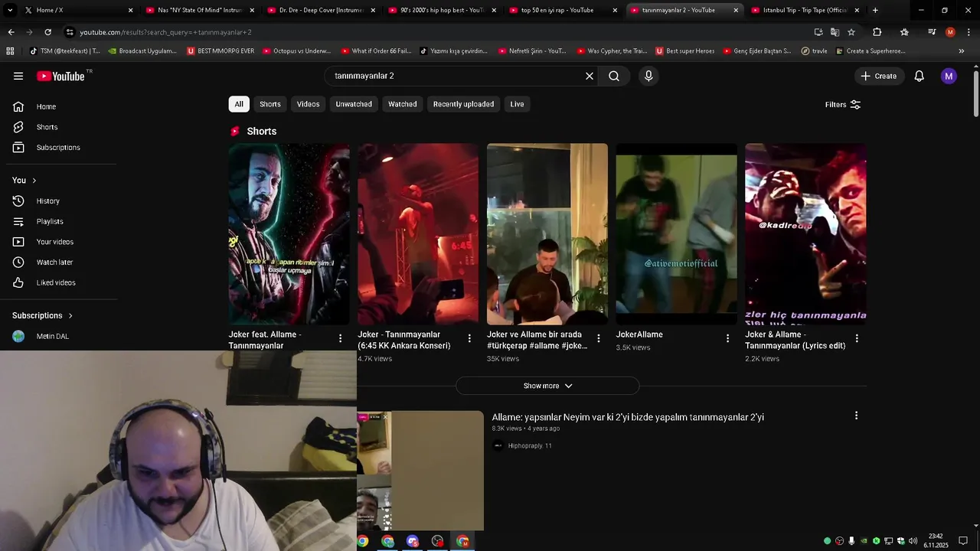Expand the You section
The height and width of the screenshot is (551, 980).
pyautogui.click(x=24, y=181)
